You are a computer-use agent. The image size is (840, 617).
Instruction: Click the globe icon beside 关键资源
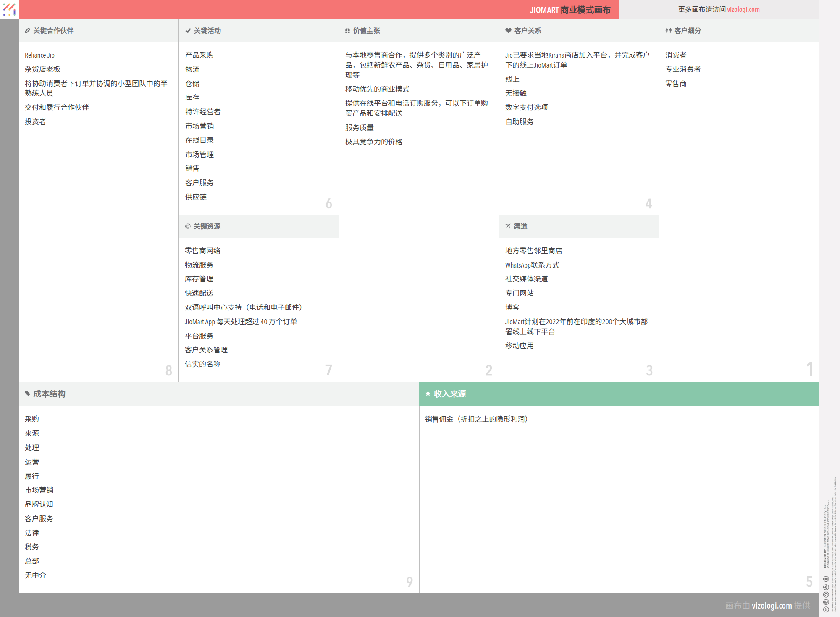point(188,226)
